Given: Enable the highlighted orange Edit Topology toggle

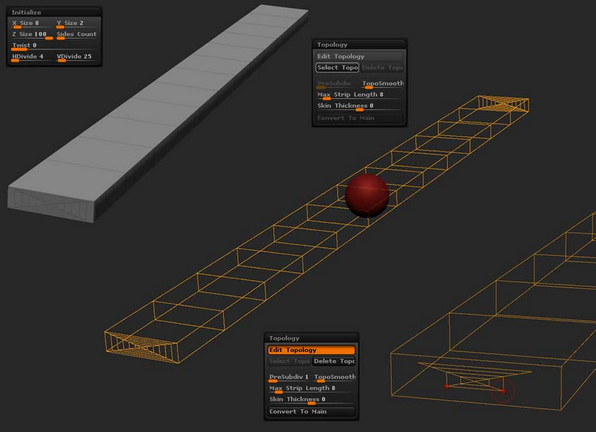Looking at the screenshot, I should pos(311,350).
